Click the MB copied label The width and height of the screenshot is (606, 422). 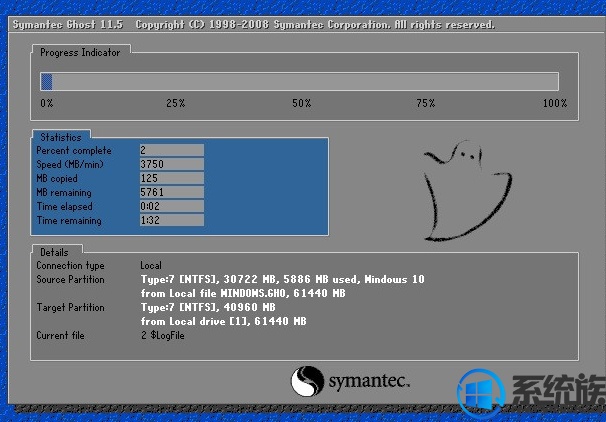point(57,179)
